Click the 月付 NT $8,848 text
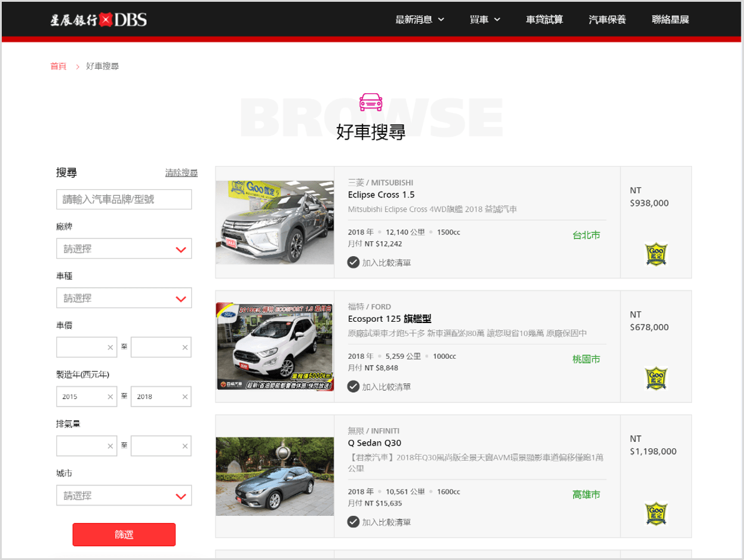Screen dimensions: 744x560 pyautogui.click(x=373, y=368)
